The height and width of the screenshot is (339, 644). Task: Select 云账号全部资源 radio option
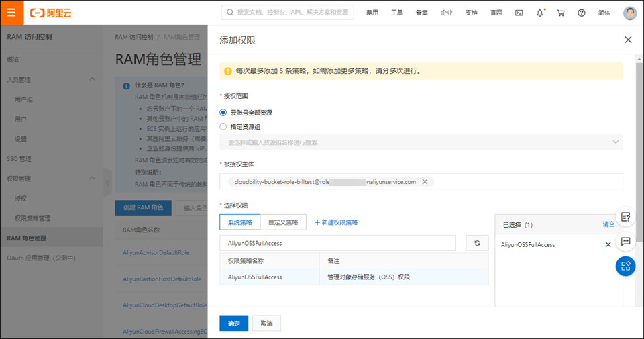coord(224,113)
